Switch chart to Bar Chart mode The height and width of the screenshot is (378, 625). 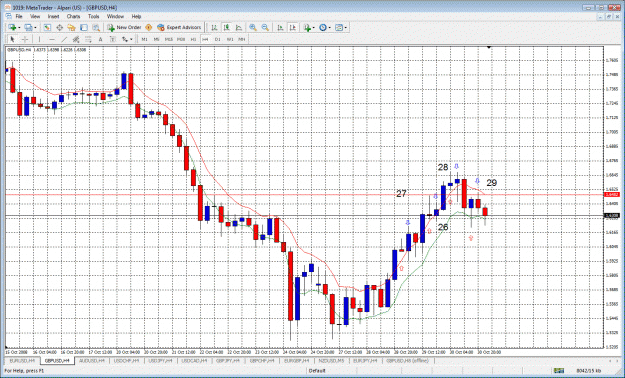214,28
